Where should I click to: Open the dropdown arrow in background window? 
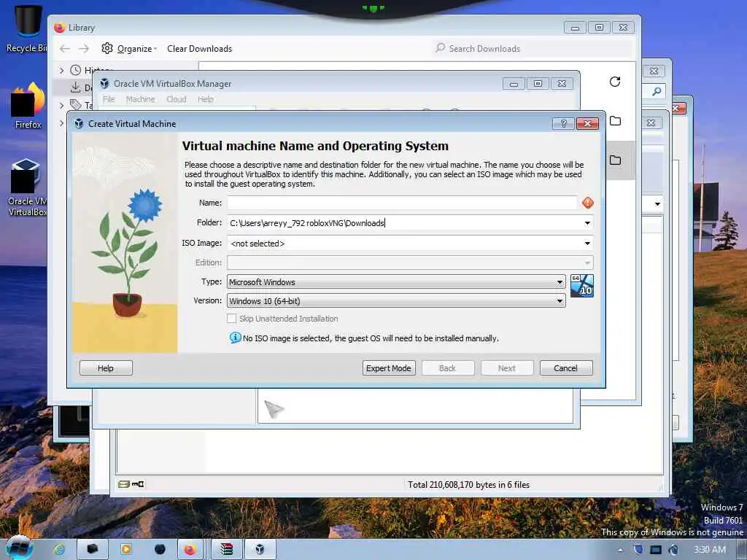(x=657, y=204)
